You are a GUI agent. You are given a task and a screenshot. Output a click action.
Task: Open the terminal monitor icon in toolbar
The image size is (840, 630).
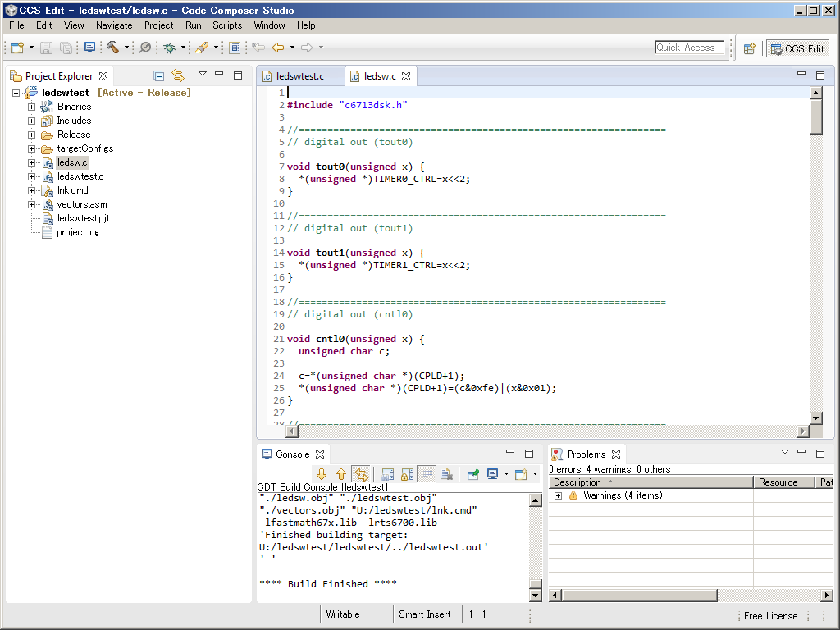coord(90,48)
